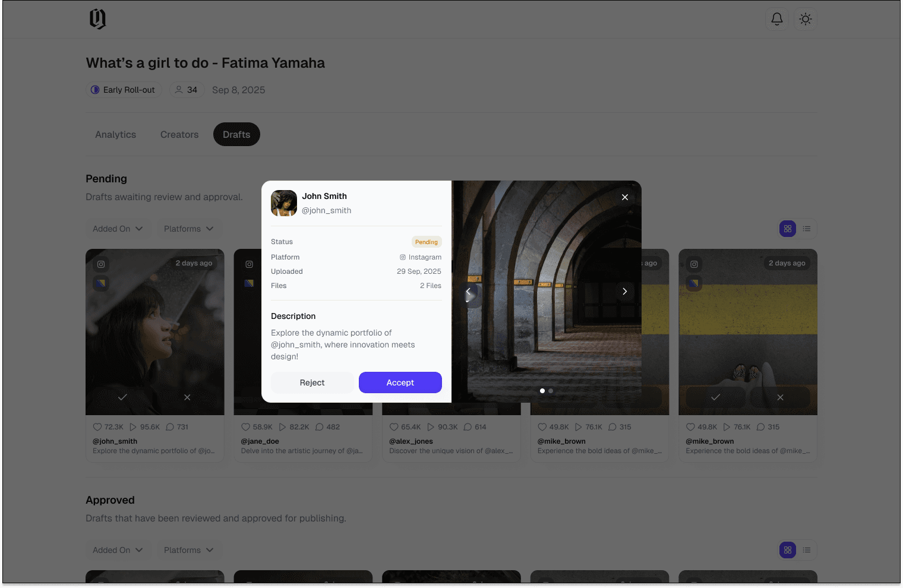903x588 pixels.
Task: Show previous image in the draft preview
Action: coord(468,291)
